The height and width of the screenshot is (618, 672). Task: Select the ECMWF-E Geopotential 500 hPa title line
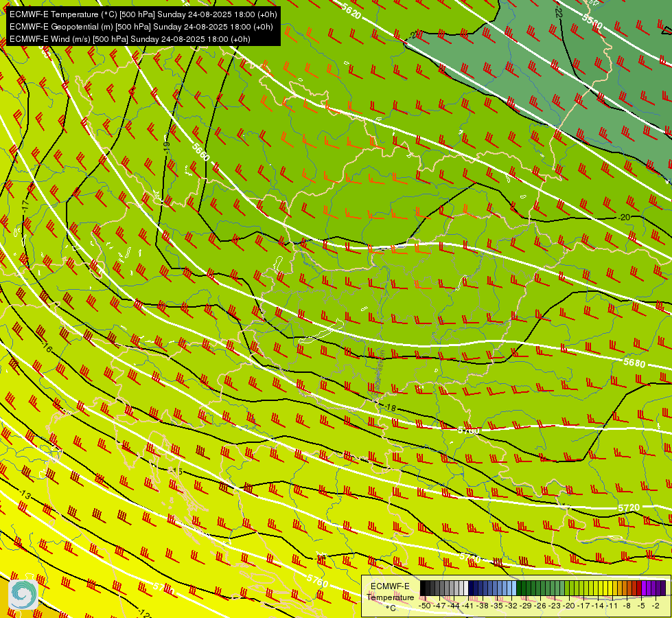pos(141,27)
